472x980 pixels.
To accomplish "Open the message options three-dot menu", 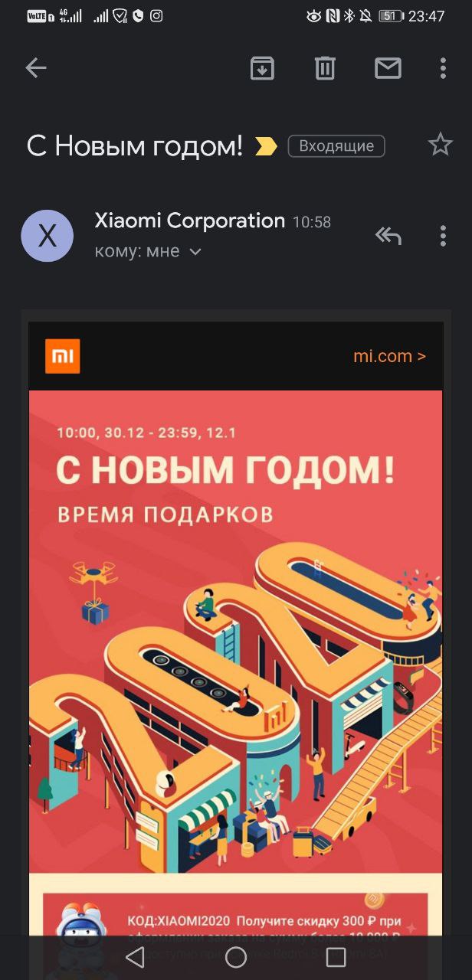I will 443,236.
